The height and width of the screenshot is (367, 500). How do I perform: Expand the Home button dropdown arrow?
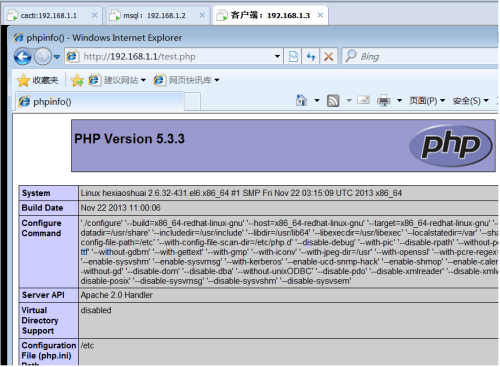[x=317, y=100]
